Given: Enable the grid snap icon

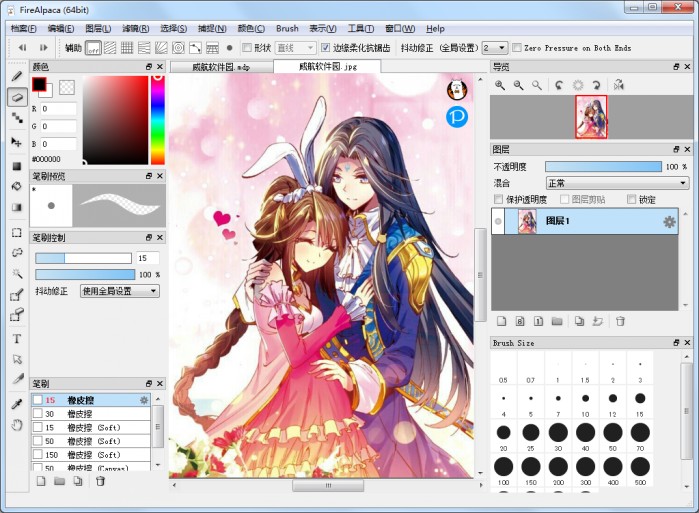Looking at the screenshot, I should click(x=127, y=48).
